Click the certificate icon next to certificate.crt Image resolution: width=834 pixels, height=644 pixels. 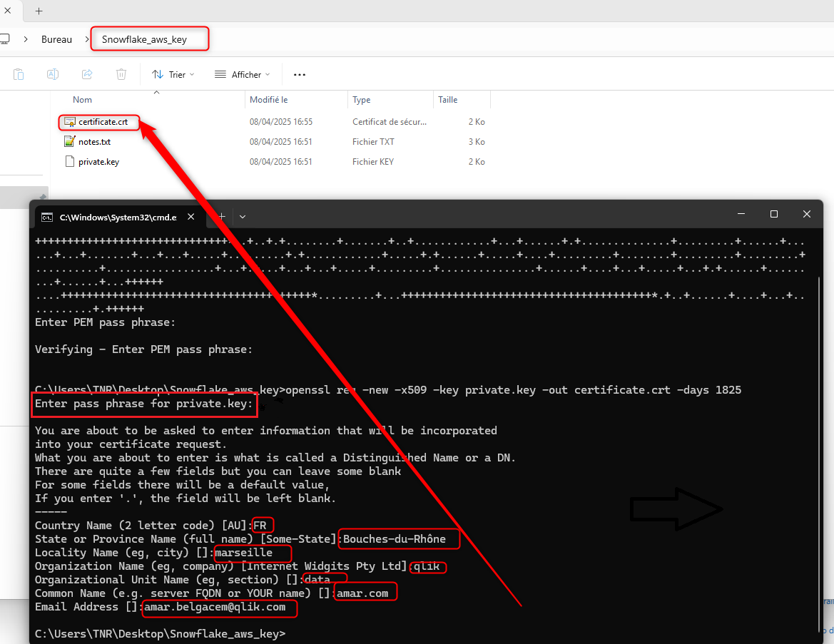click(68, 122)
